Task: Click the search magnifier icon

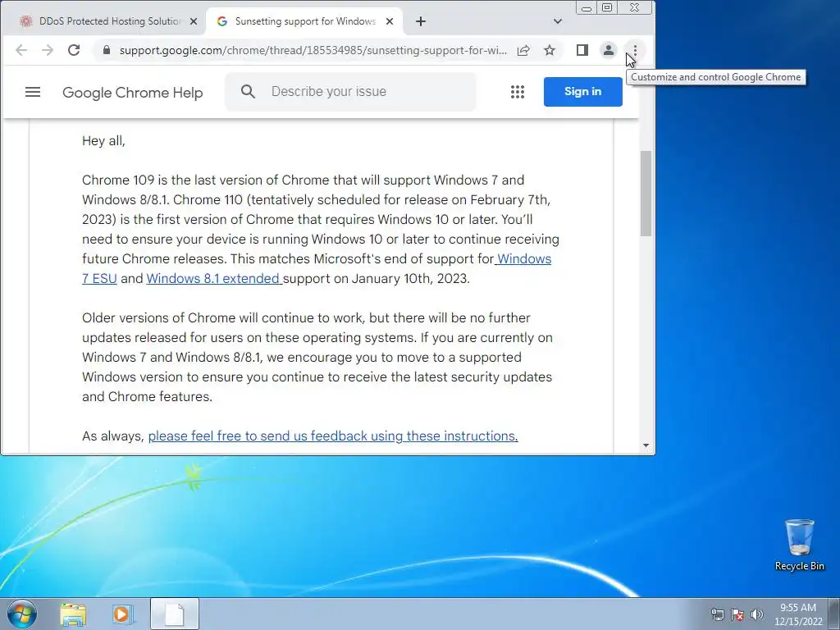Action: [x=248, y=91]
